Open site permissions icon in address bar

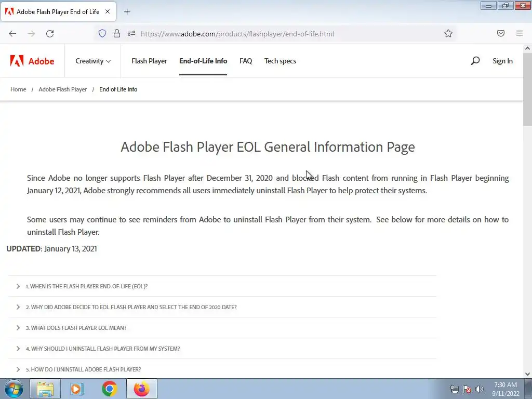pos(131,33)
